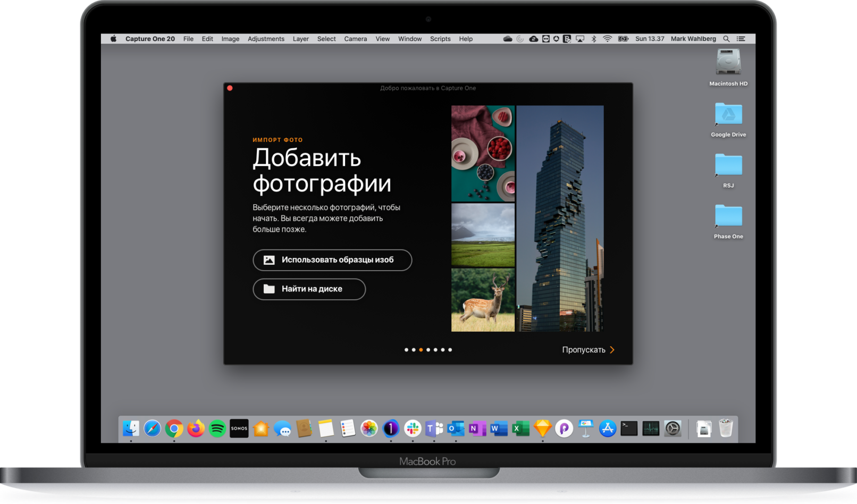Open the battery status indicator
This screenshot has height=504, width=857.
[x=623, y=38]
